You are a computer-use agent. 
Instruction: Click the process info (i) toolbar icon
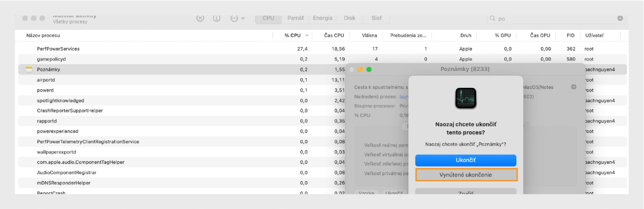pyautogui.click(x=217, y=18)
